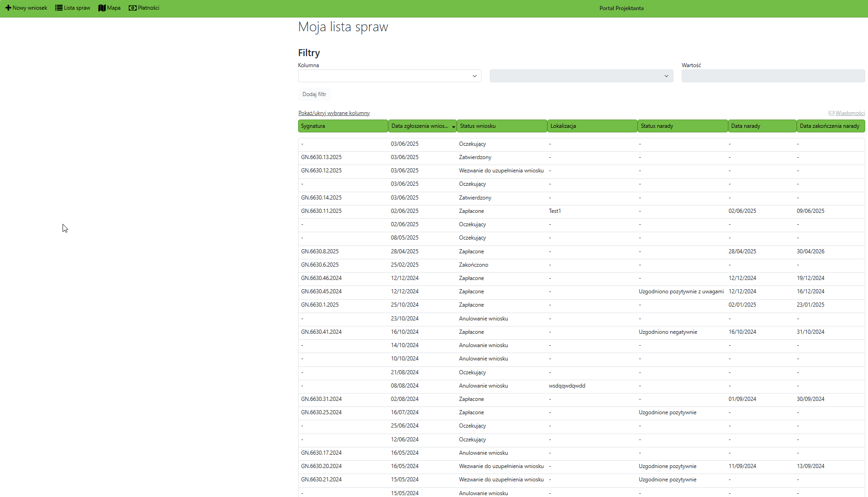This screenshot has height=497, width=868.
Task: Click the Lokalizacja column header
Action: click(592, 126)
